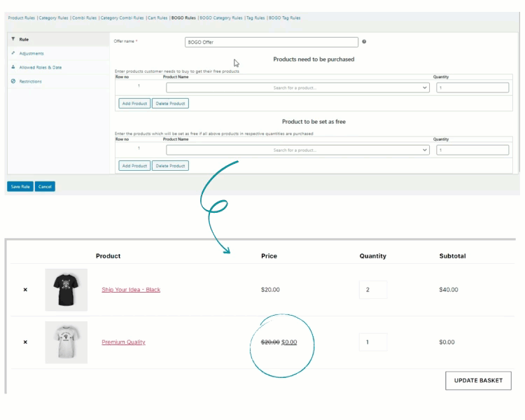Click the discounted $0.00 price of Premium Quality
The height and width of the screenshot is (420, 525).
289,342
